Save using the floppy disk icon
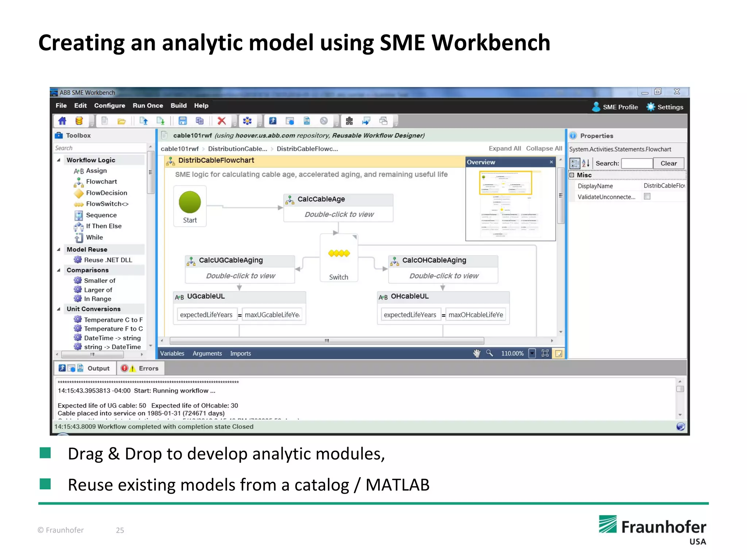This screenshot has height=560, width=747. pyautogui.click(x=183, y=121)
